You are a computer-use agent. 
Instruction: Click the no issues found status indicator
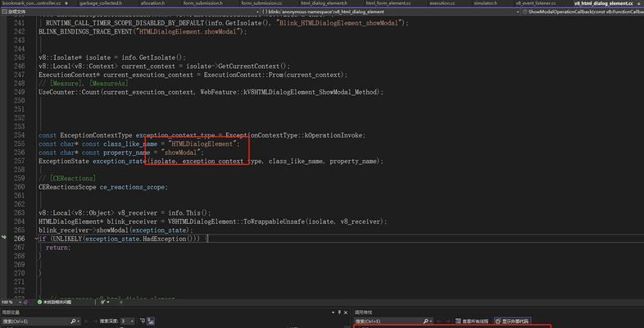tap(55, 302)
